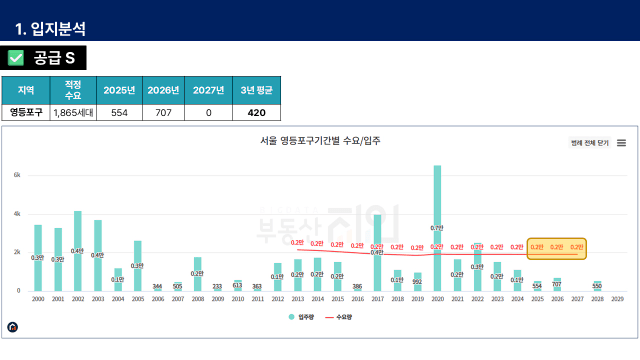The image size is (640, 360).
Task: Click the red 수요량 legend line marker
Action: [329, 317]
